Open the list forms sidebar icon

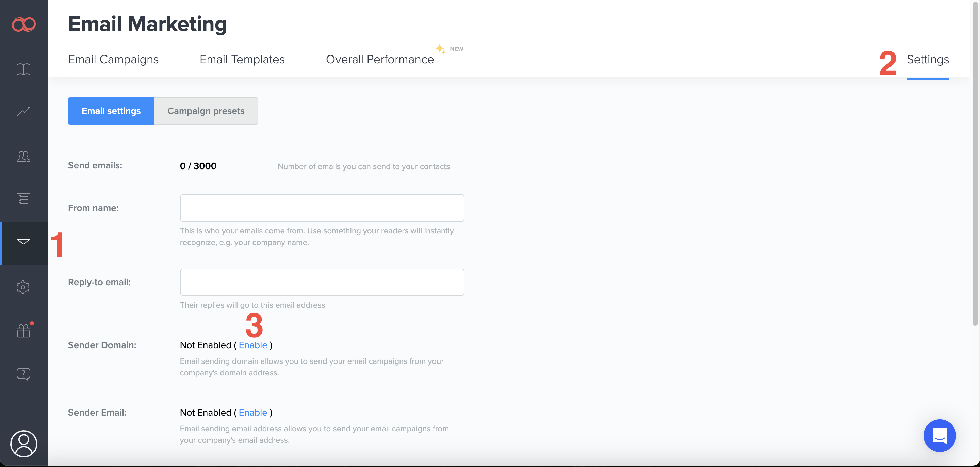point(23,200)
